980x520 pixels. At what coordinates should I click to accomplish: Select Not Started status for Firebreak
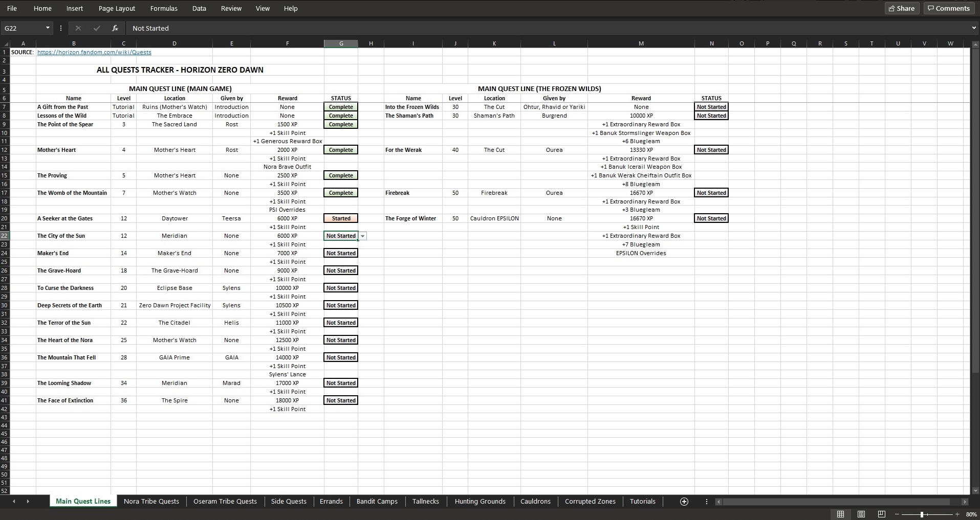(711, 193)
